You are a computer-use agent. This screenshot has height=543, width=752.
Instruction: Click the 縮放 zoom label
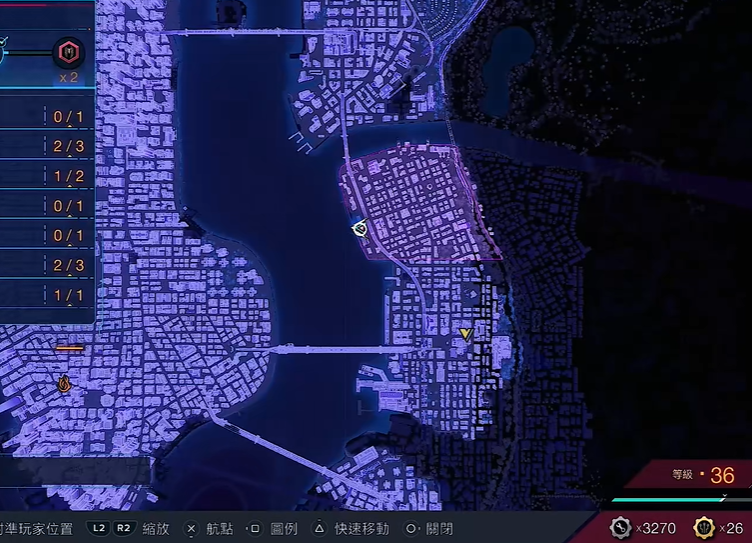click(156, 529)
